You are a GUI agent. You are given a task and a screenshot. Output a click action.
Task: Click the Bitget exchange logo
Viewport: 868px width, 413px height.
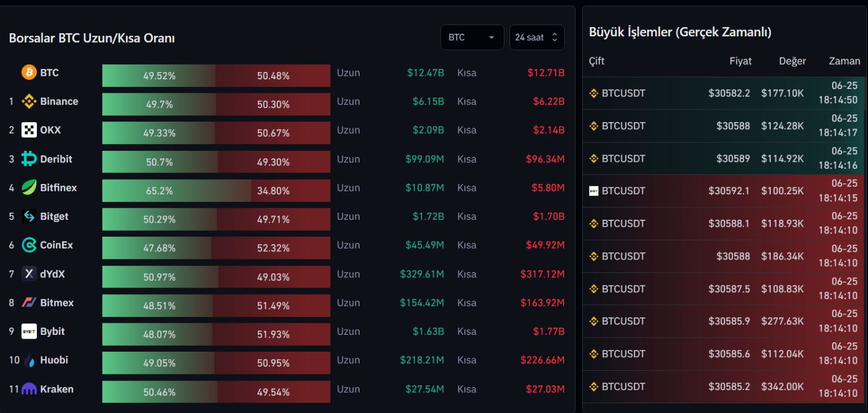[x=29, y=216]
